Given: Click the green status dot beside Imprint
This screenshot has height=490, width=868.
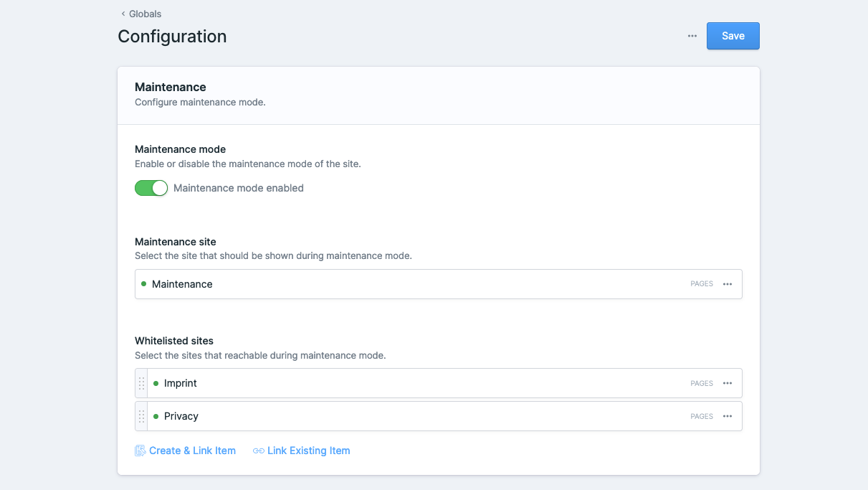Looking at the screenshot, I should 156,383.
